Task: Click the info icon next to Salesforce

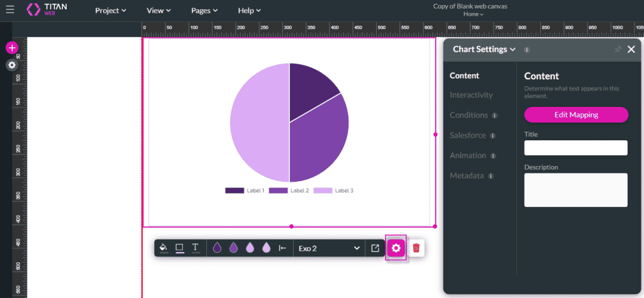Action: 493,136
